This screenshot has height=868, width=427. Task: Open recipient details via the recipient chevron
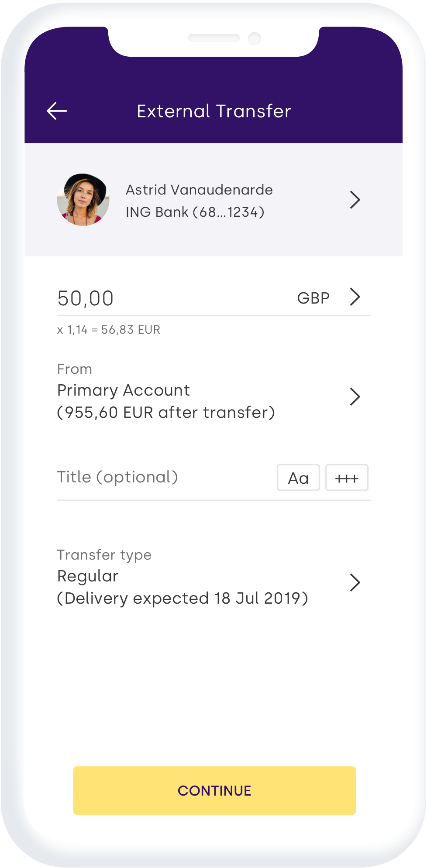pos(355,200)
